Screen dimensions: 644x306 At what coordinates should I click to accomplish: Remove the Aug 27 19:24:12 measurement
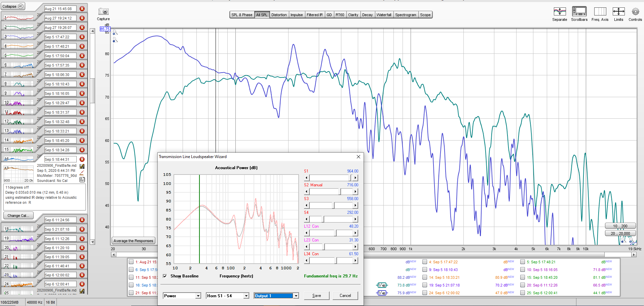[82, 18]
